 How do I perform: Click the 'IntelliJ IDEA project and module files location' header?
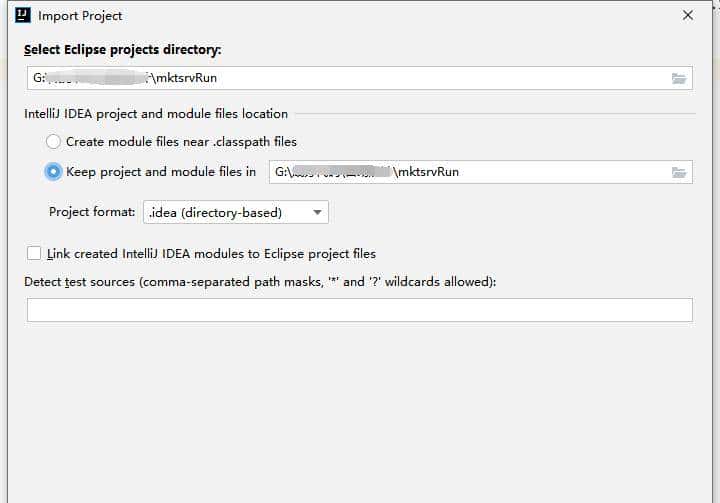[156, 114]
